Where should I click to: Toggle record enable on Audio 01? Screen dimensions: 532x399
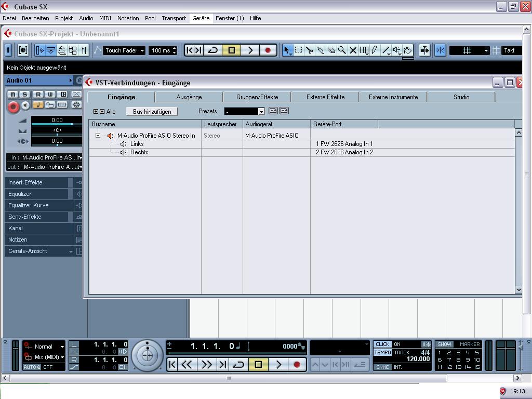click(14, 107)
